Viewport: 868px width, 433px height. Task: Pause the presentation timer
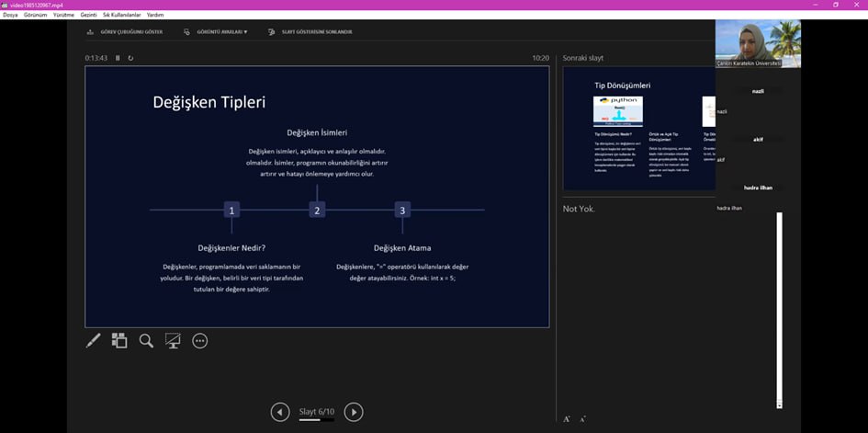coord(118,58)
